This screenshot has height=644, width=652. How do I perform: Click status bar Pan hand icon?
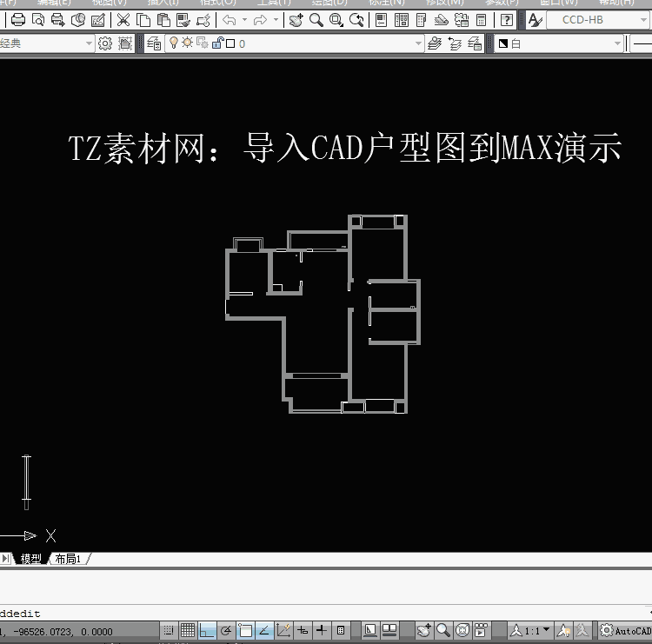(x=423, y=631)
